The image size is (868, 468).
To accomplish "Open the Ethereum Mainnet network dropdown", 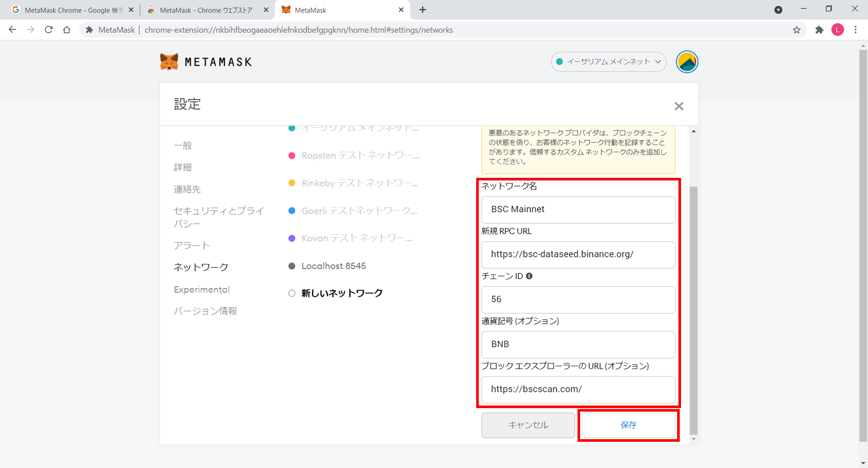I will coord(609,62).
